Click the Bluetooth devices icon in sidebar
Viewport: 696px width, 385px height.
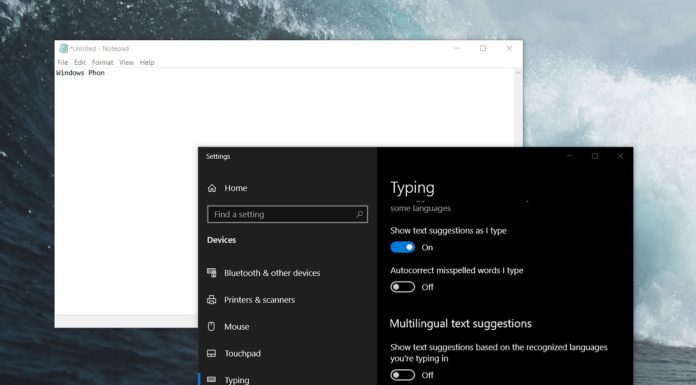click(x=212, y=273)
